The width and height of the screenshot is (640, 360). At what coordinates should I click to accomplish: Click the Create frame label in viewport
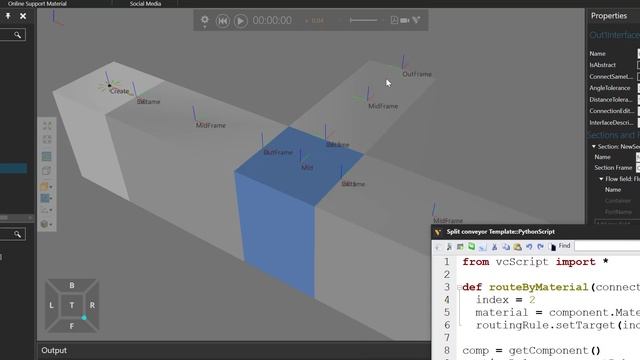tap(119, 91)
